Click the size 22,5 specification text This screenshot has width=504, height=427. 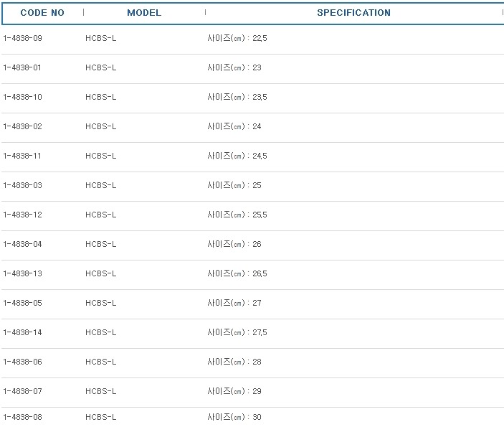tap(237, 38)
